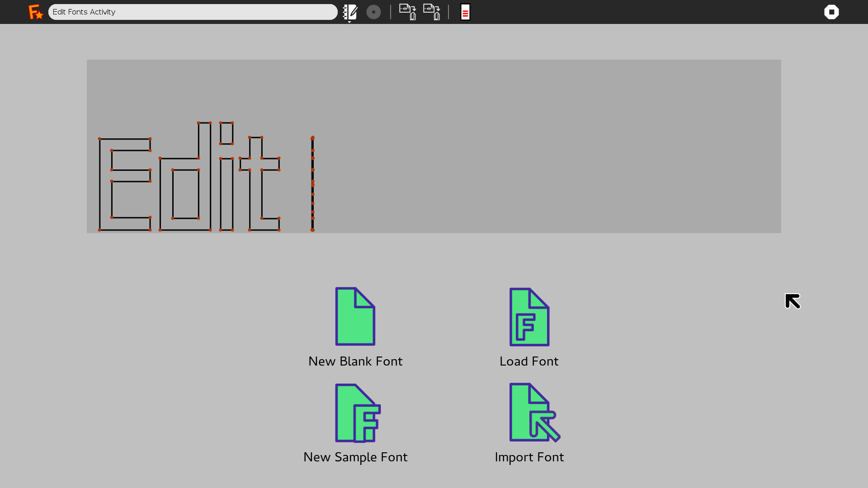This screenshot has height=488, width=868.
Task: Click the first journal export icon
Action: [407, 12]
